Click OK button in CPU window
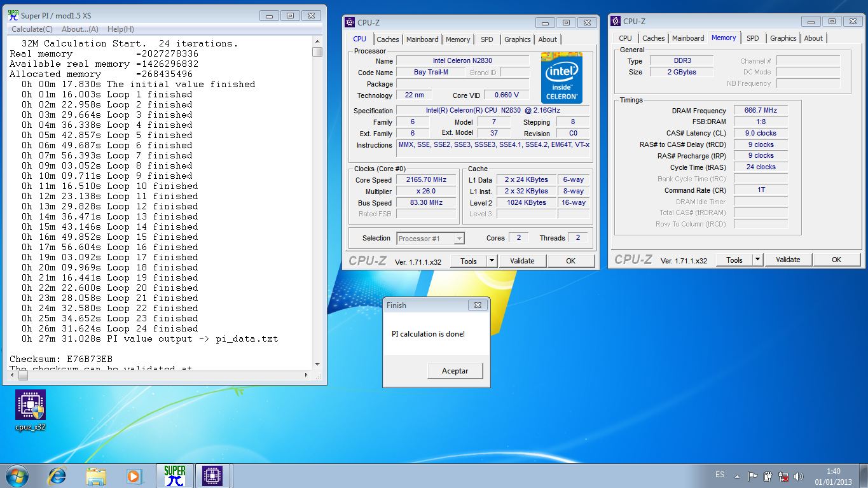Screen dimensions: 868x488 click(570, 261)
